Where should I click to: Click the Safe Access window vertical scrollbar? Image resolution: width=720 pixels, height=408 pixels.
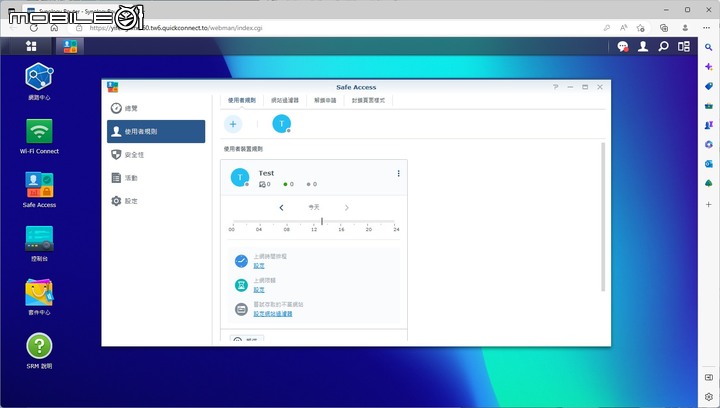(x=603, y=217)
